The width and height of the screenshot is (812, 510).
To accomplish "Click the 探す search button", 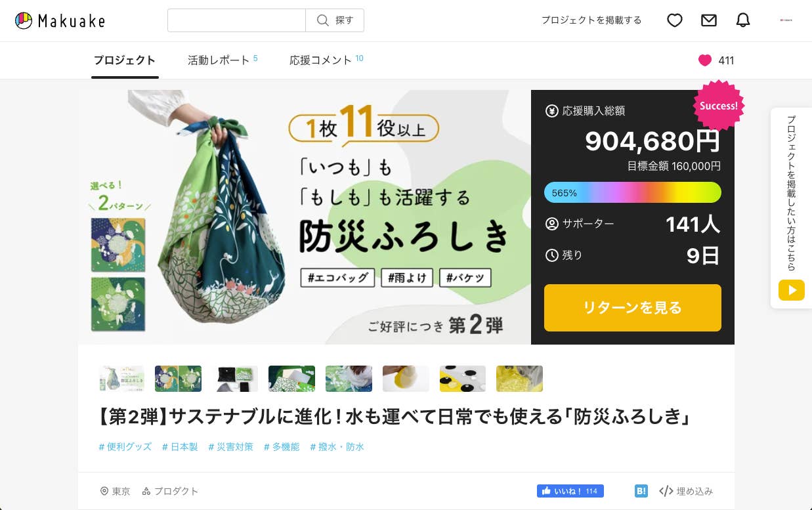I will point(335,20).
